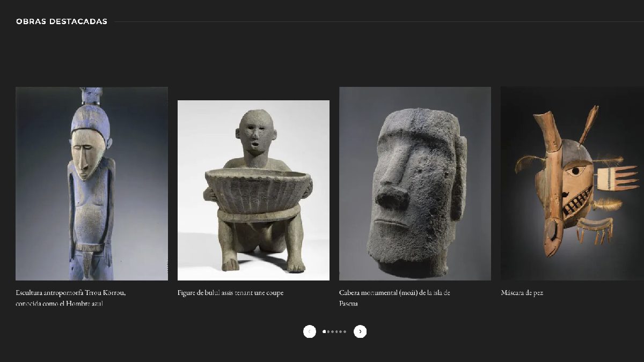Open the fish mask artwork image
644x362 pixels.
(572, 183)
